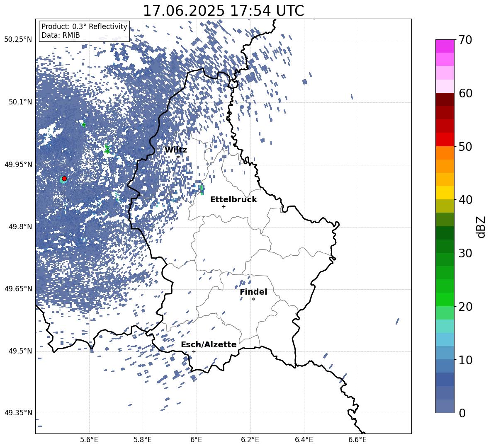
Task: Click the latitude label '49.8°N'
Action: 20,227
